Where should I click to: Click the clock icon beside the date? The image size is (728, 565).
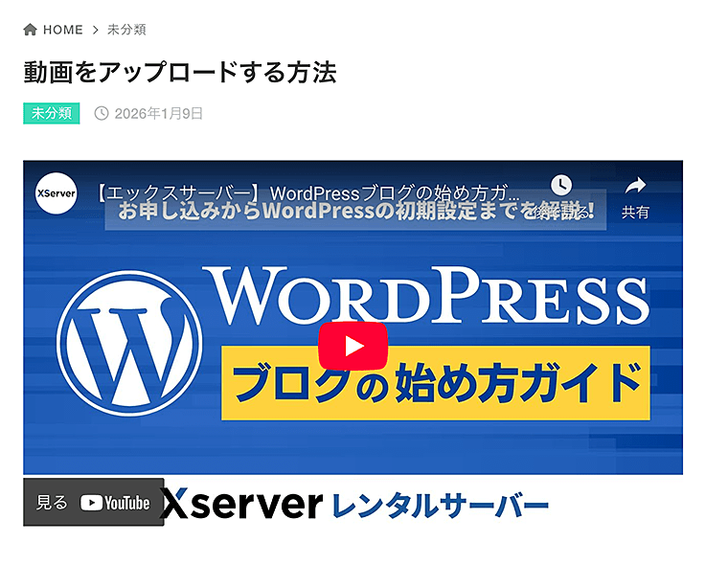pos(102,113)
